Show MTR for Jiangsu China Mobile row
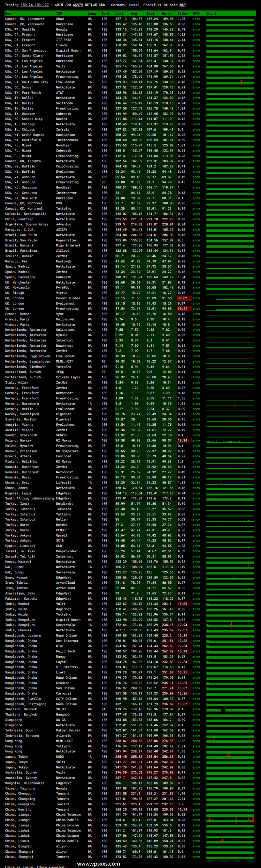Image resolution: width=261 pixels, height=868 pixels. pos(196,820)
